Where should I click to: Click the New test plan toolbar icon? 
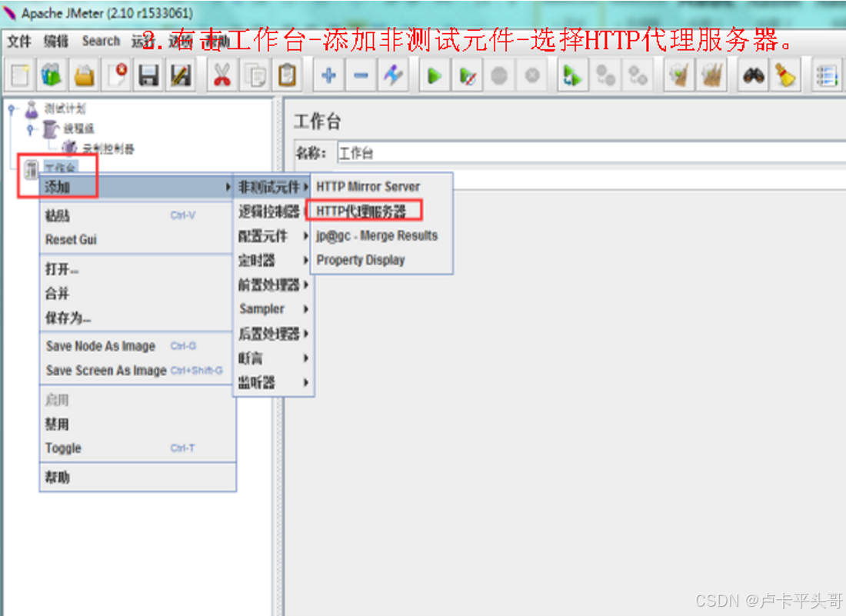pos(20,75)
